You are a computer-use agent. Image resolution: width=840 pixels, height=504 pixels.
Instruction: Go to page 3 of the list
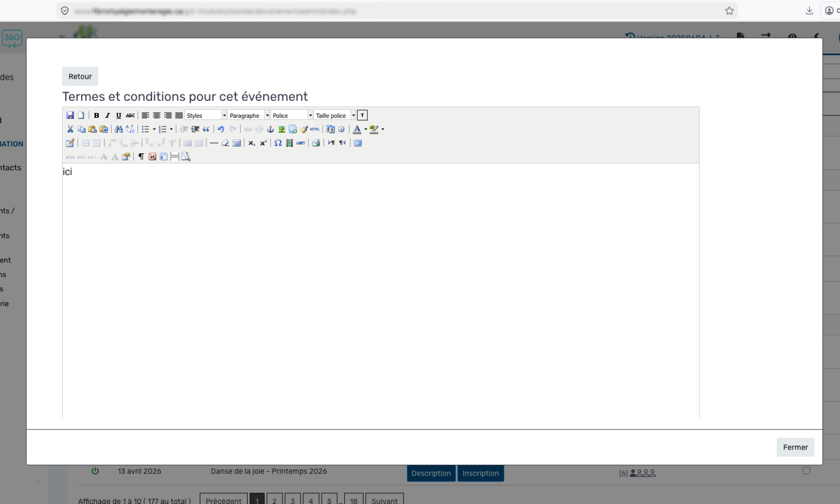click(x=292, y=500)
